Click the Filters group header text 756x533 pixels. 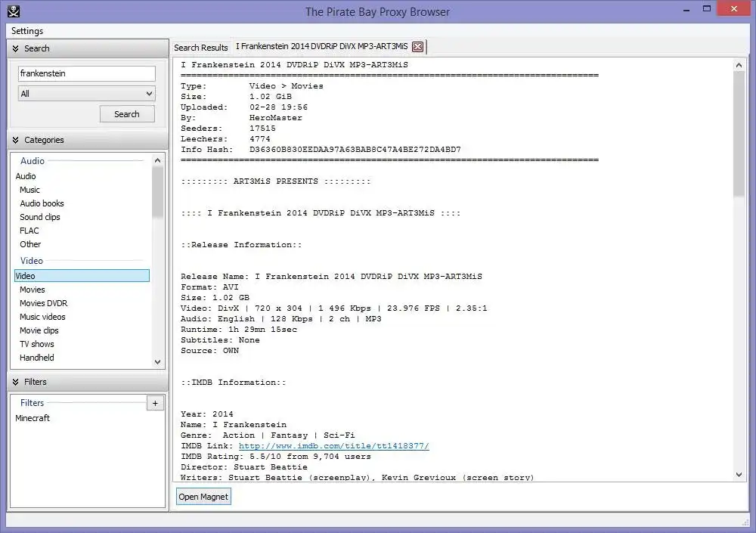click(x=33, y=403)
